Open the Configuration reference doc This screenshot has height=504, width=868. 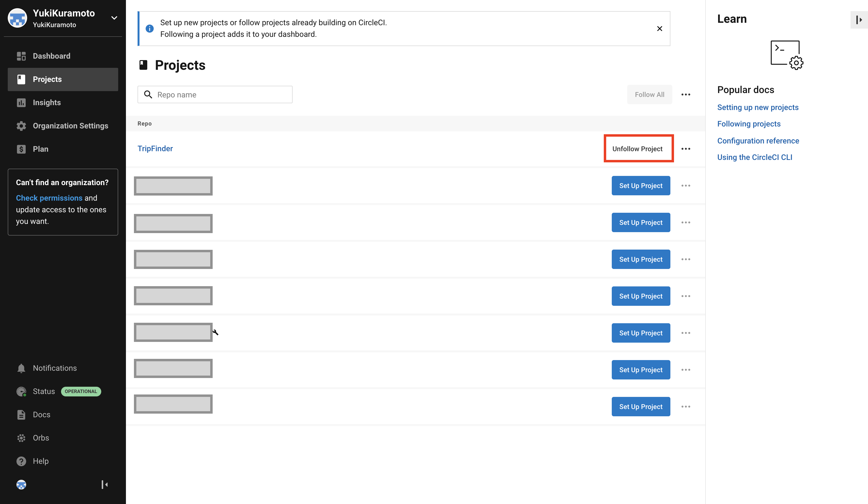(758, 141)
